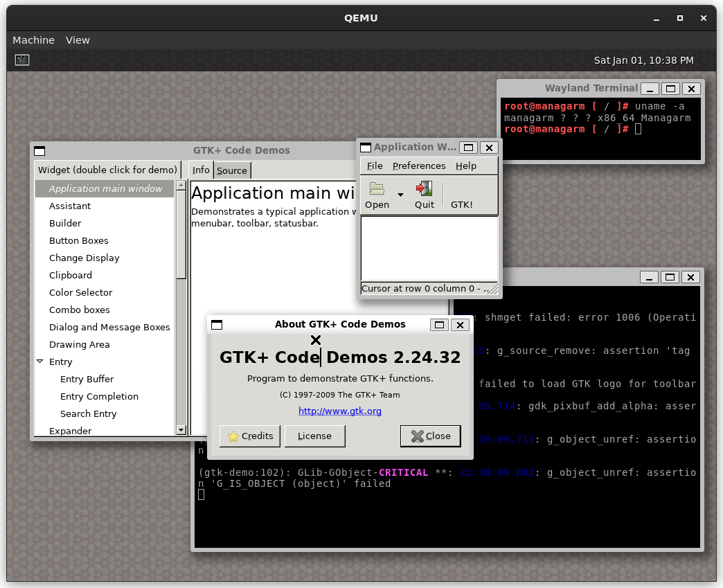Select the Builder demo row
The height and width of the screenshot is (588, 723).
click(x=105, y=223)
